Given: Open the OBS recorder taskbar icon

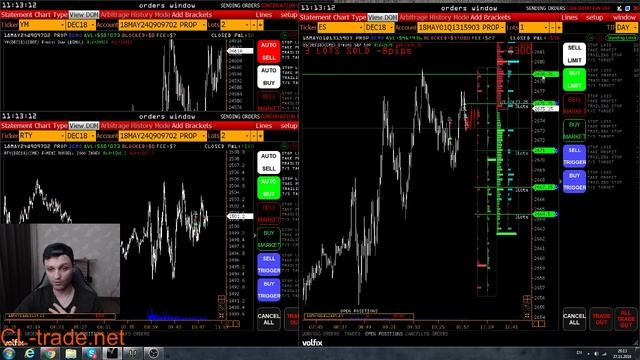Looking at the screenshot, I should [153, 353].
